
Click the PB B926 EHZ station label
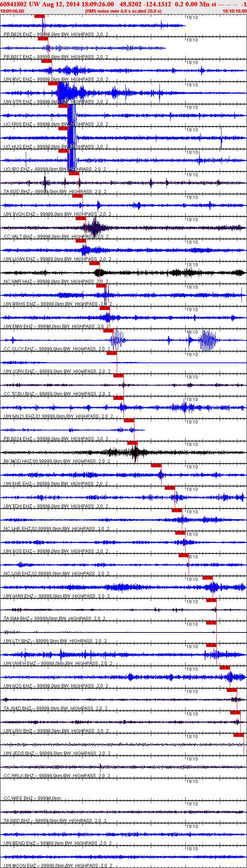pyautogui.click(x=56, y=34)
